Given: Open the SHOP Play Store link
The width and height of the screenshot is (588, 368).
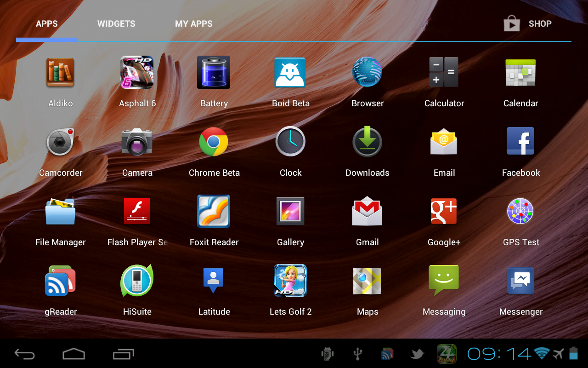Looking at the screenshot, I should coord(527,24).
